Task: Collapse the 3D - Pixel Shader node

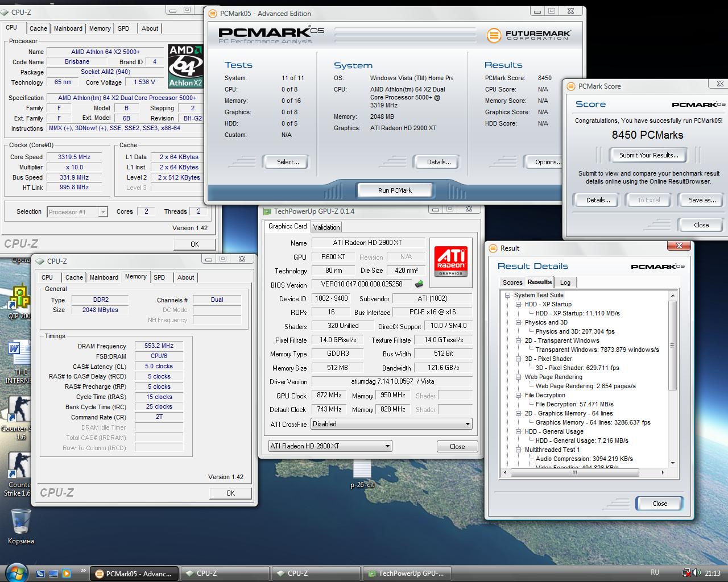Action: coord(519,359)
